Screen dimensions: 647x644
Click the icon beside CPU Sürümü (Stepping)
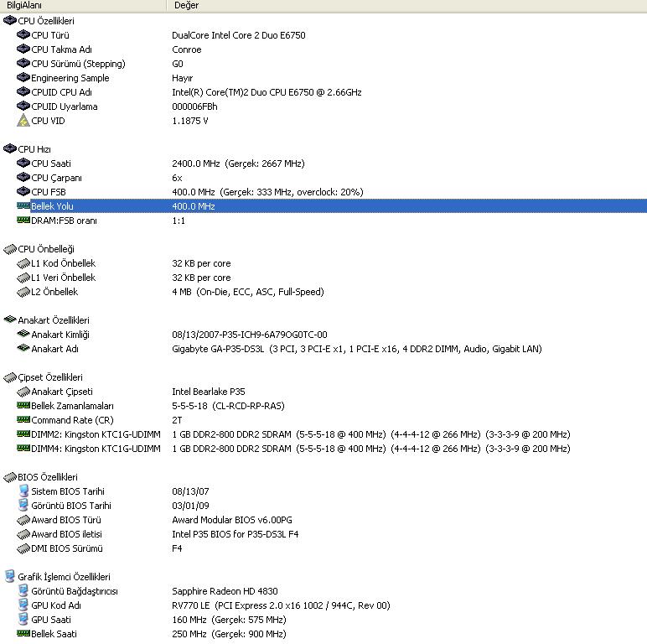tap(23, 63)
